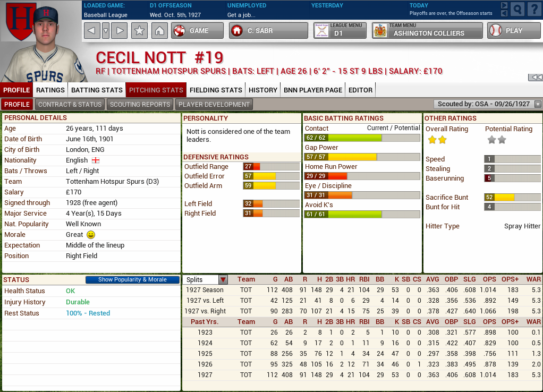The width and height of the screenshot is (543, 392).
Task: Switch to the HISTORY tab
Action: (x=263, y=90)
